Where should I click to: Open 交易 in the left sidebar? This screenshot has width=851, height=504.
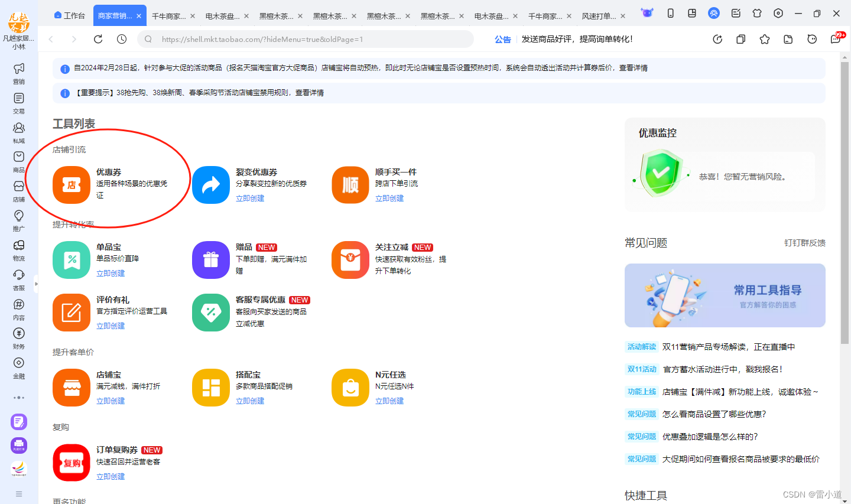coord(19,103)
